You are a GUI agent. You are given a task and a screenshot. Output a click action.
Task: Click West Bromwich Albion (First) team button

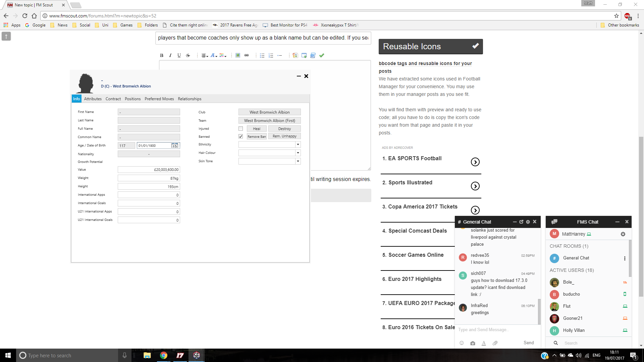click(269, 121)
